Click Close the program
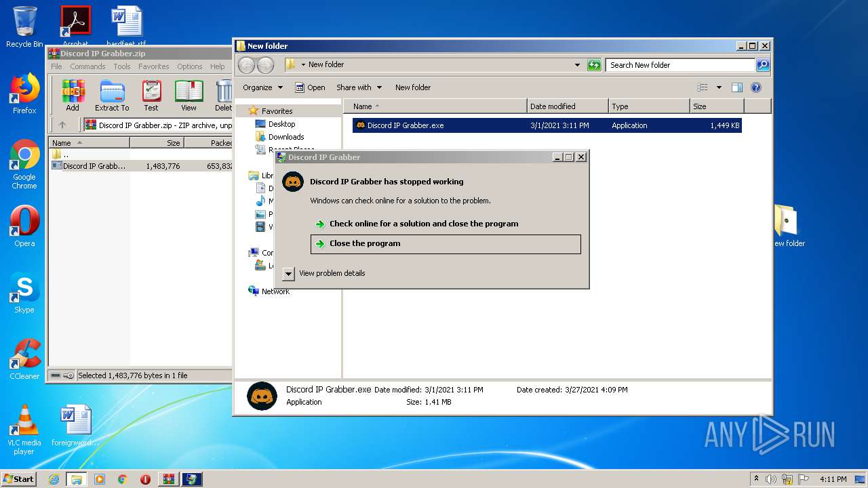The image size is (868, 488). point(446,244)
